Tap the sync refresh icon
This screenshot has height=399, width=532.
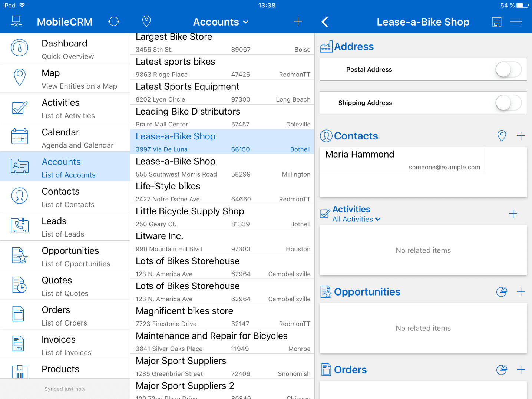(x=114, y=22)
